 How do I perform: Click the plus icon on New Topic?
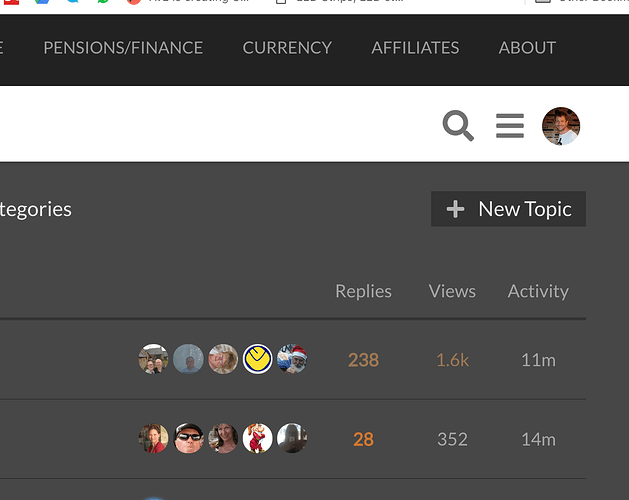pyautogui.click(x=455, y=209)
